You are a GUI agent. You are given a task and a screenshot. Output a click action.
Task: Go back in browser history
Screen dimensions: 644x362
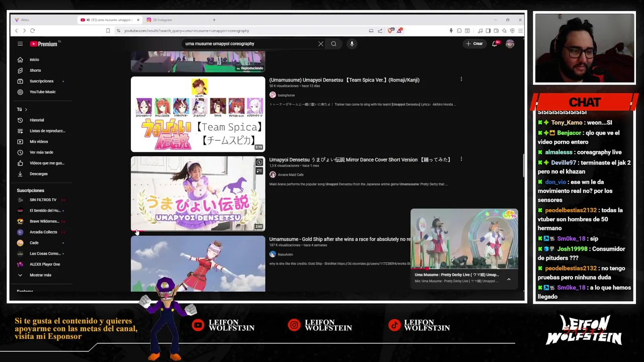[16, 31]
